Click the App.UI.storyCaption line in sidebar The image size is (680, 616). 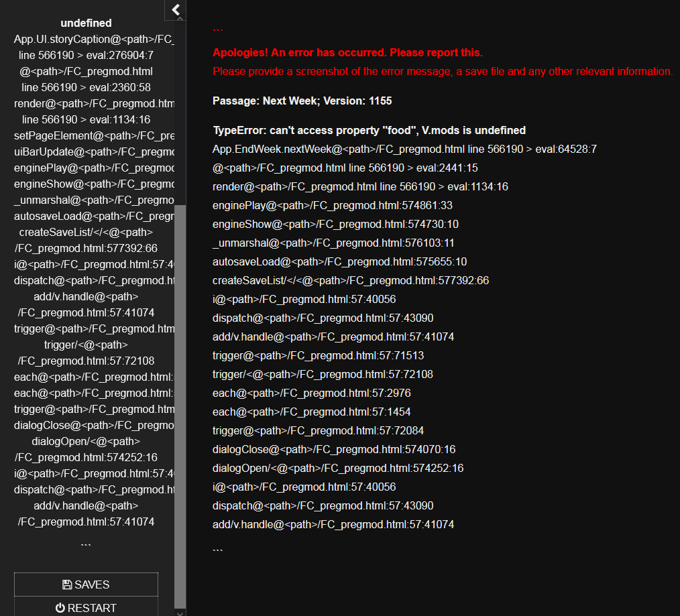point(94,39)
